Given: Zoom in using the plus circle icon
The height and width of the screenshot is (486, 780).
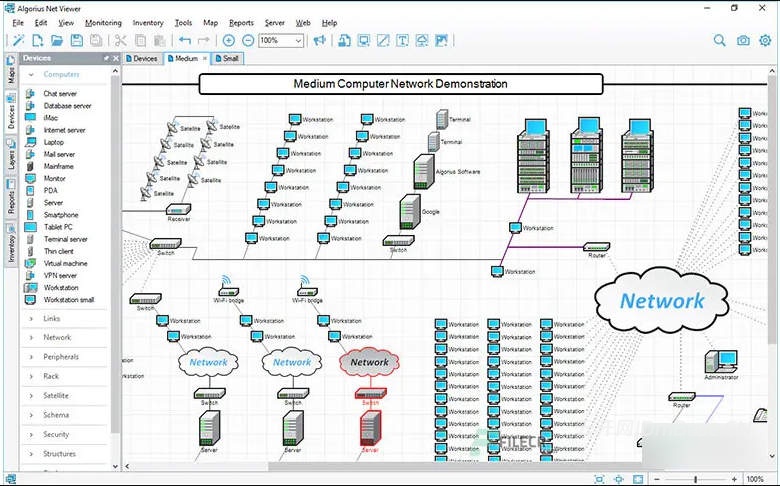Looking at the screenshot, I should (x=228, y=40).
